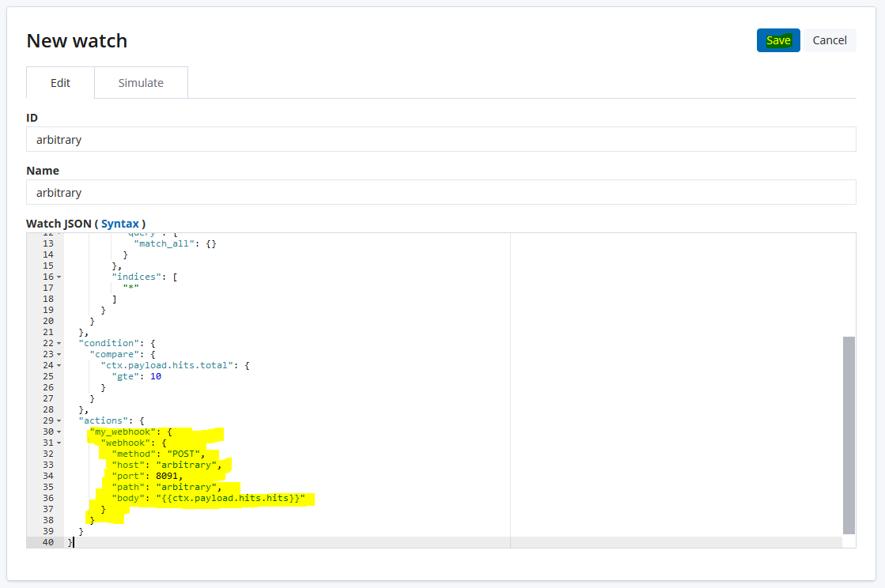
Task: Switch to the Simulate tab
Action: [141, 83]
